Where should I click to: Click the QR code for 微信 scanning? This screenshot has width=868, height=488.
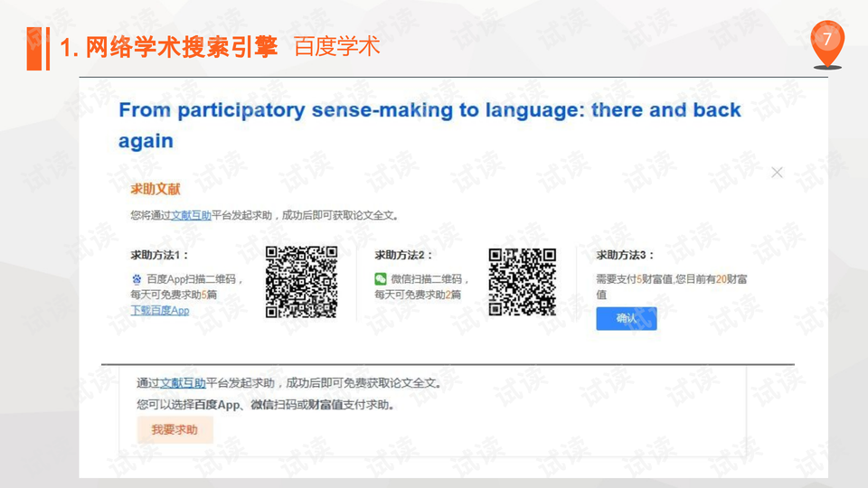tap(522, 282)
